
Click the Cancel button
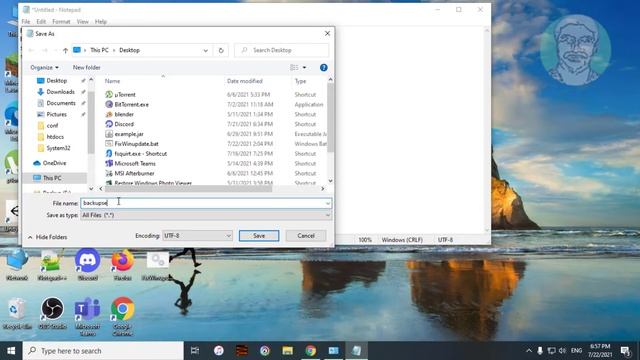tap(306, 236)
